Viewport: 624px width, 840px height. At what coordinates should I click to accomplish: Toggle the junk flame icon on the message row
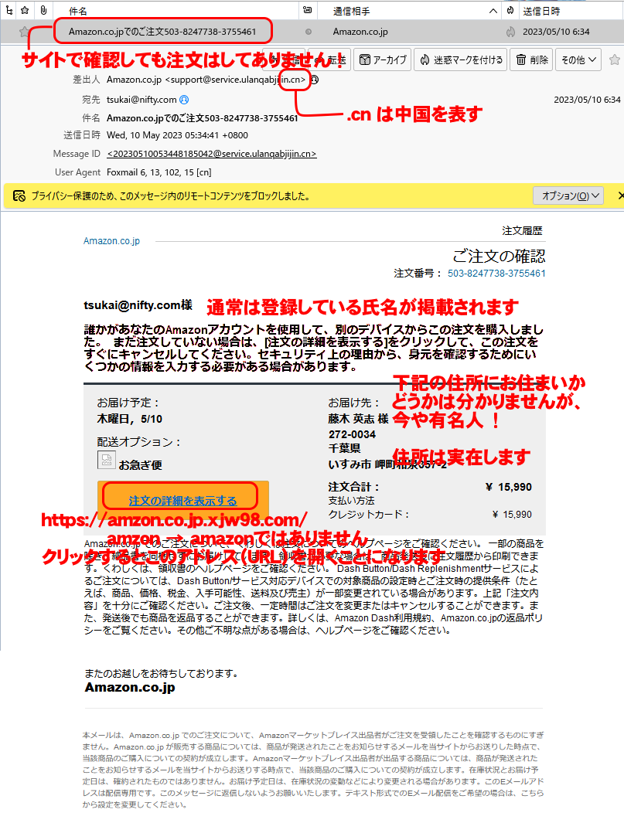tap(510, 32)
